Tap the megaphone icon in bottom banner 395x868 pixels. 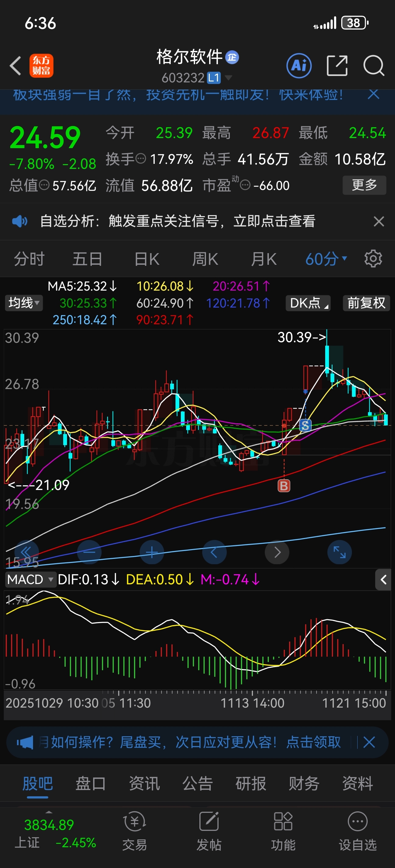[x=25, y=742]
